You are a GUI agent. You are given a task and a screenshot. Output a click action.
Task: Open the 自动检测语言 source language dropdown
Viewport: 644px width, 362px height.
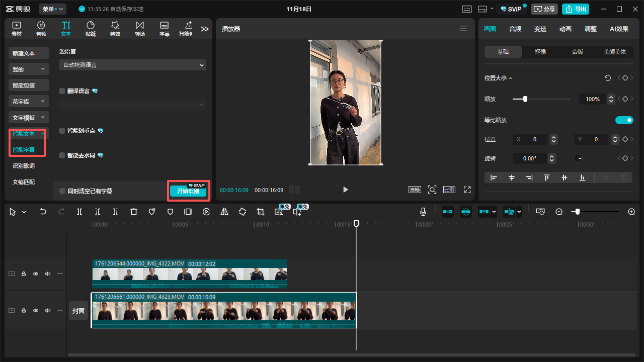pos(132,65)
